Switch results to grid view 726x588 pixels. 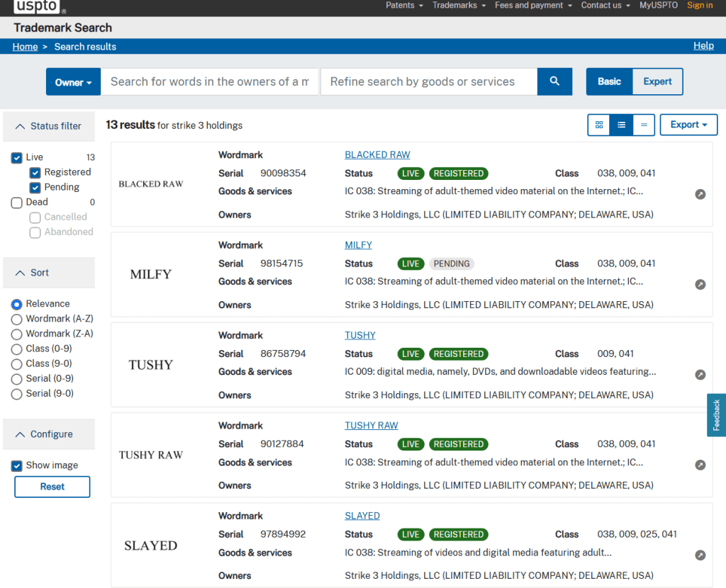[599, 125]
